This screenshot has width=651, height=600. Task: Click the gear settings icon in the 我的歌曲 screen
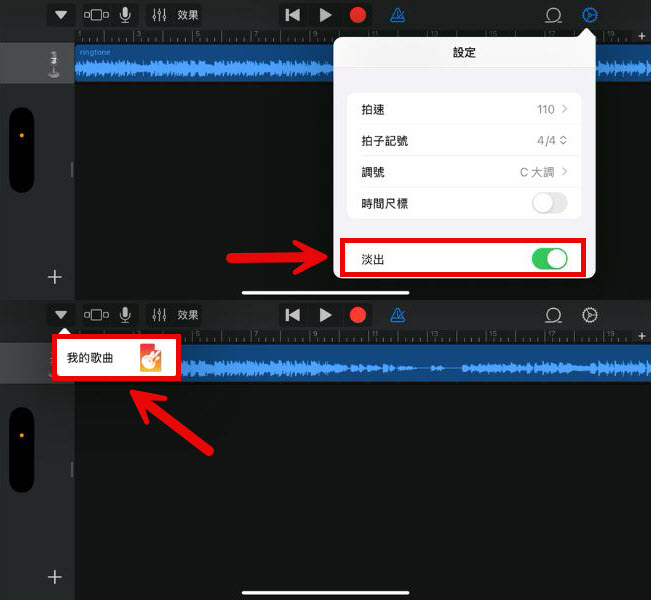tap(590, 315)
